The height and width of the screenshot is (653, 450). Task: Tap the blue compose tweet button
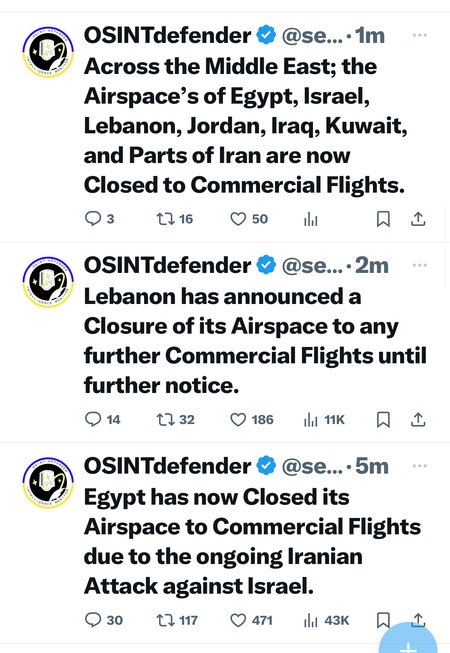tap(408, 639)
